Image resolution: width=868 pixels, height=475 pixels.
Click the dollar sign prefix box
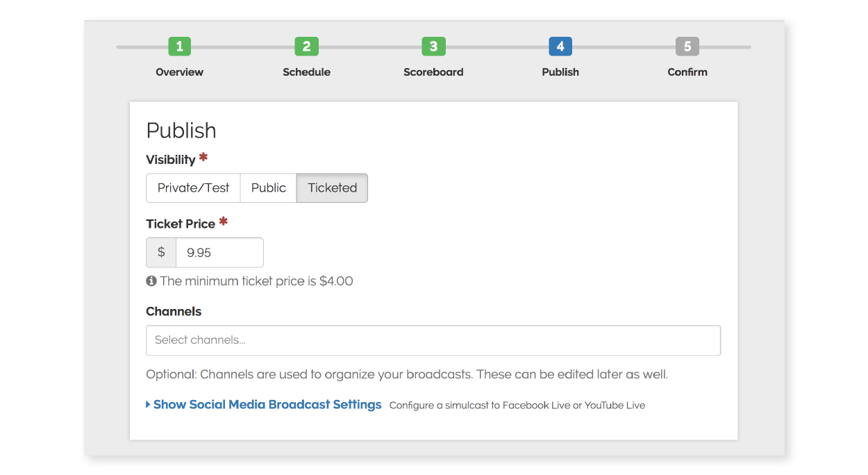[x=161, y=252]
